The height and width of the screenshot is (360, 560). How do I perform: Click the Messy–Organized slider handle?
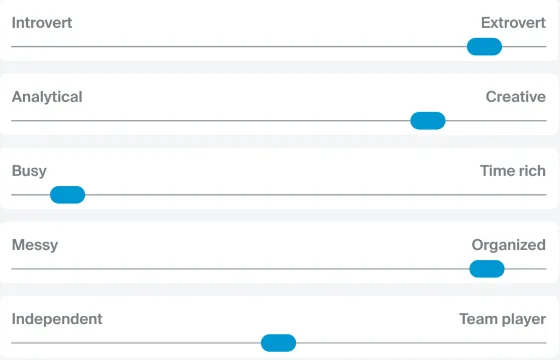point(487,269)
